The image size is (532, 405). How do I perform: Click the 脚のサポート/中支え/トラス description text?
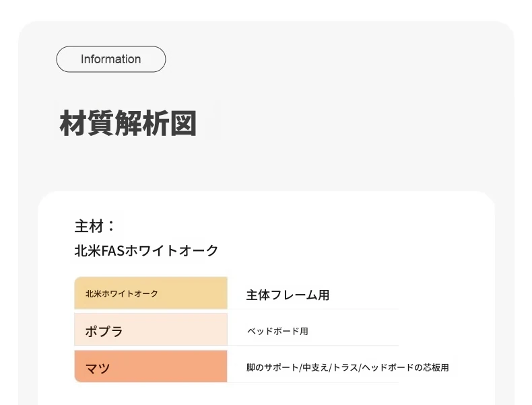pos(302,367)
